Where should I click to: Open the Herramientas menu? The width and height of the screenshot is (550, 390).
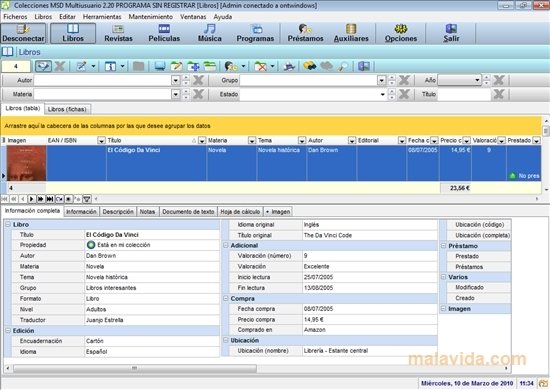coord(102,16)
